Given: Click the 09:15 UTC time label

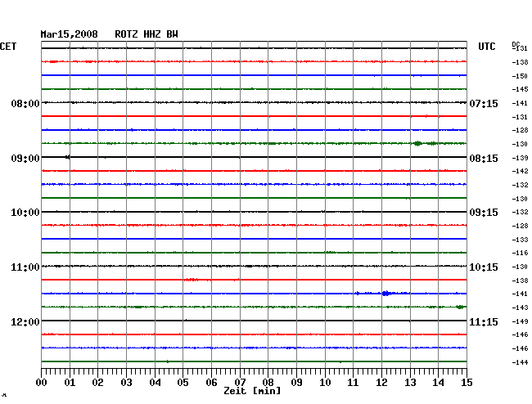Looking at the screenshot, I should coord(484,213).
